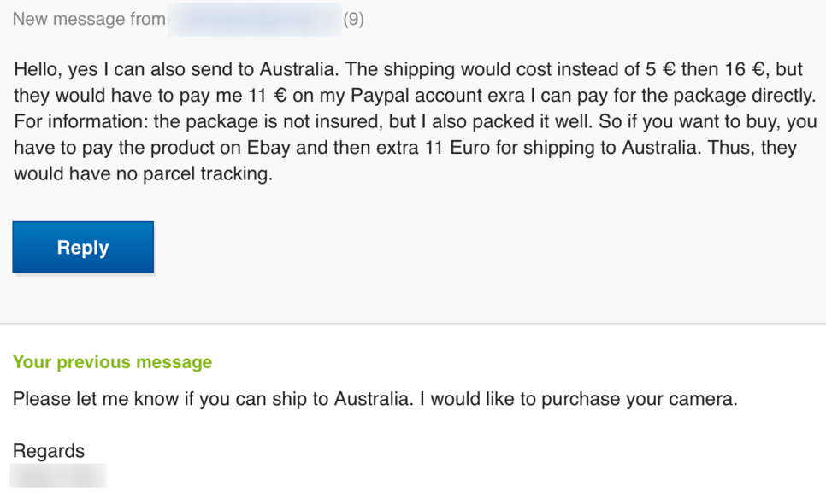Viewport: 826px width, 504px height.
Task: Click the blue Reply button
Action: [x=83, y=247]
